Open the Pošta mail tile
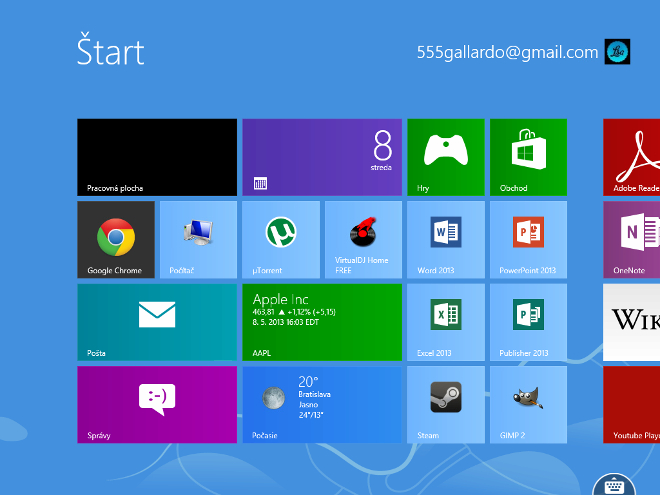The height and width of the screenshot is (495, 660). pyautogui.click(x=157, y=322)
